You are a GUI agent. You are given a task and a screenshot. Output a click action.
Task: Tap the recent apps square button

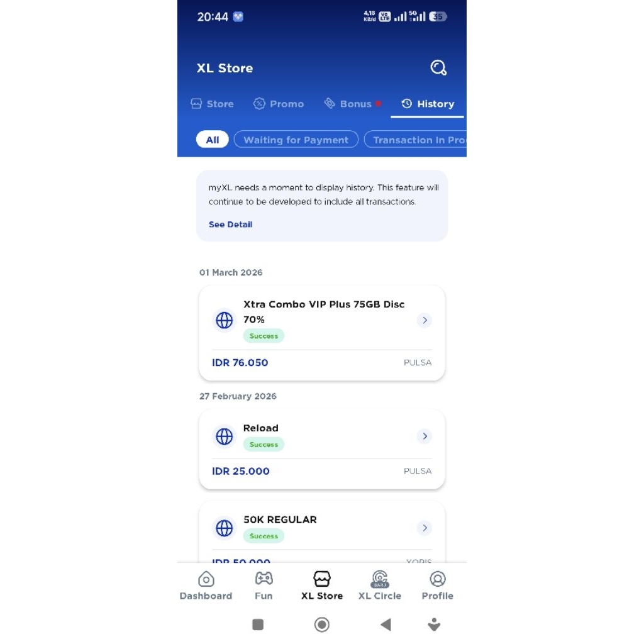(x=257, y=625)
